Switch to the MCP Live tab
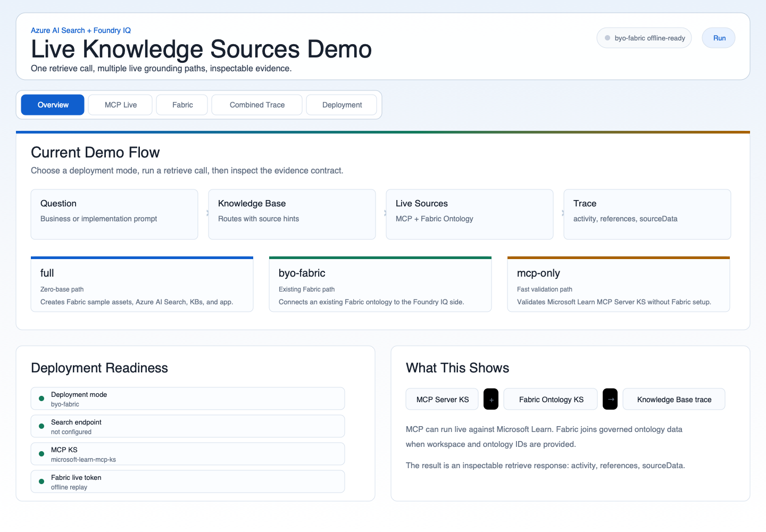The image size is (766, 532). click(x=120, y=105)
